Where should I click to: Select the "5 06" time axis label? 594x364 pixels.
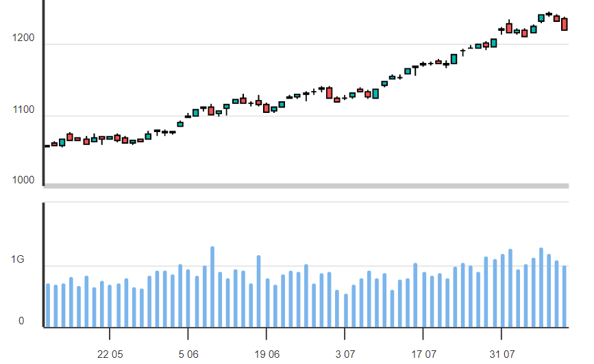click(188, 354)
